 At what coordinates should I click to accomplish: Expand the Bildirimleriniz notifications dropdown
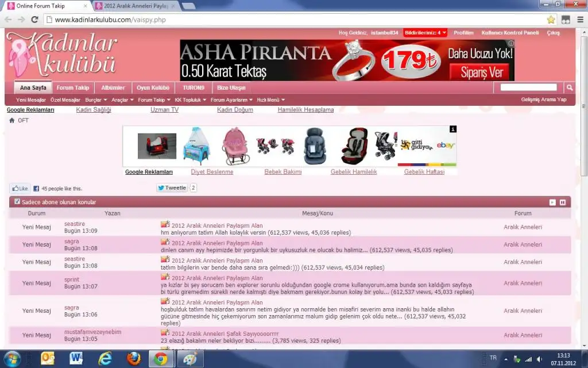[x=425, y=33]
